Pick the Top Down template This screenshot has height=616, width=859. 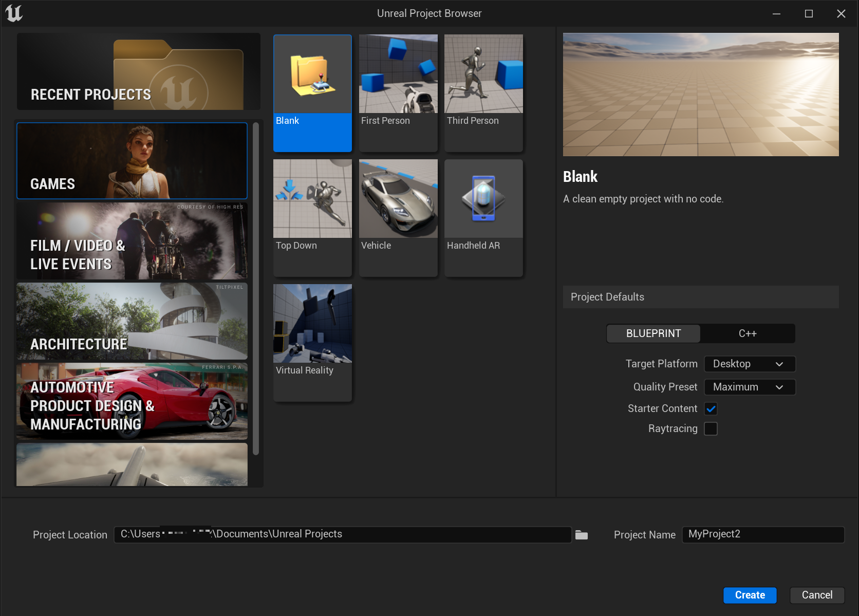point(312,218)
